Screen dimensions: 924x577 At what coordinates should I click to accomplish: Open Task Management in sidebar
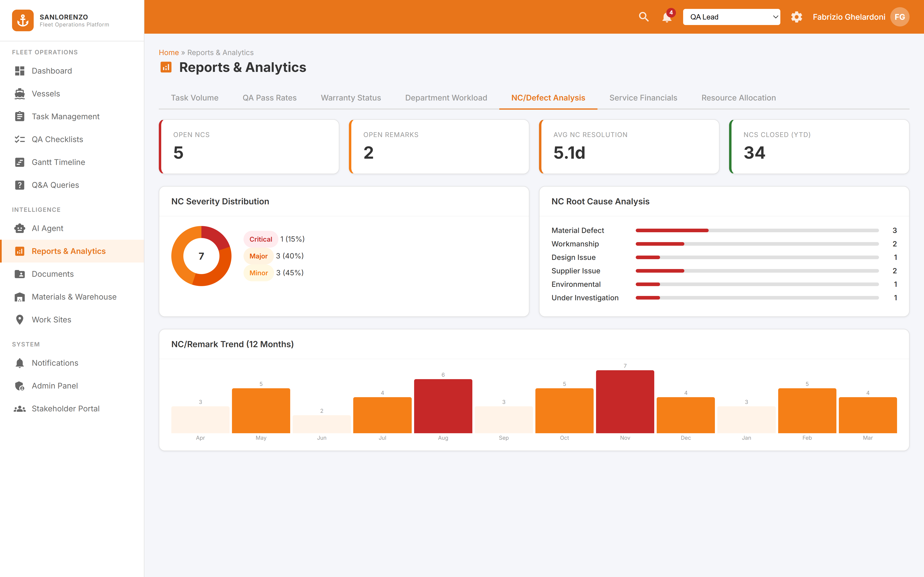65,116
